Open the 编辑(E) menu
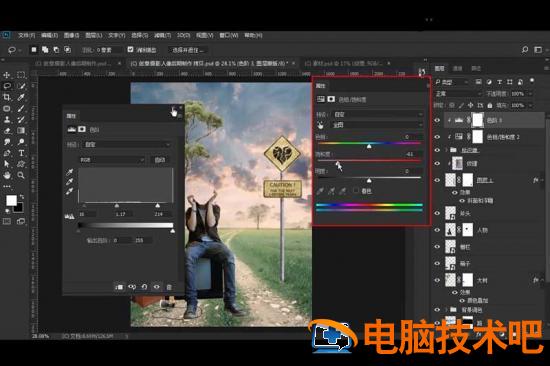The height and width of the screenshot is (366, 550). [49, 35]
